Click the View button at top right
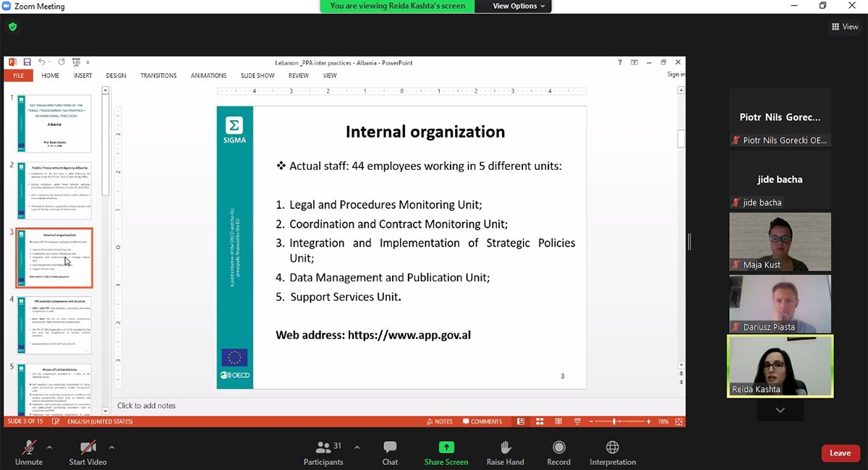The height and width of the screenshot is (470, 868). [845, 27]
